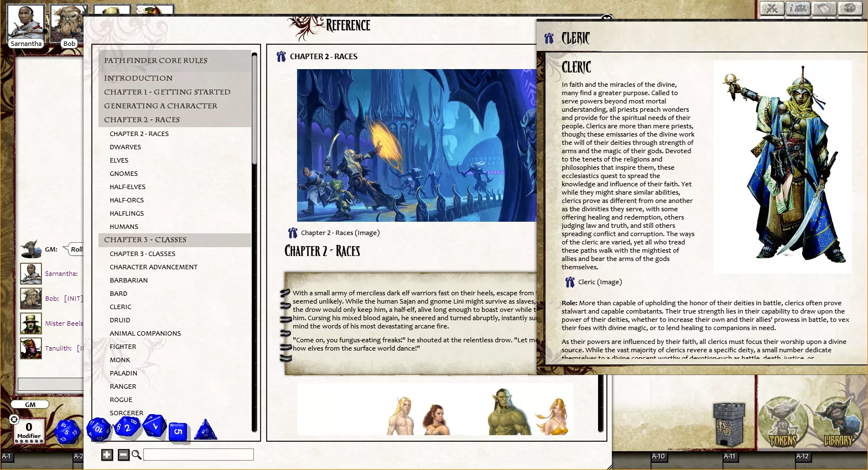Open the Dwarves reference page
868x470 pixels.
[x=125, y=147]
